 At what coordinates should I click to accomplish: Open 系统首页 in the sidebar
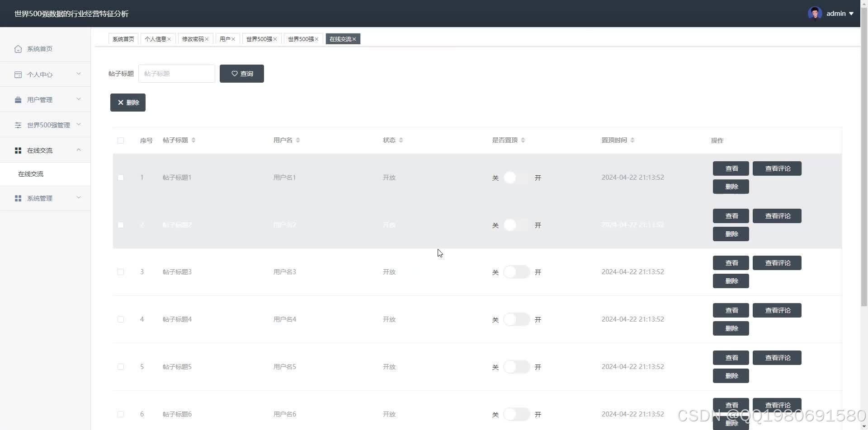click(45, 49)
